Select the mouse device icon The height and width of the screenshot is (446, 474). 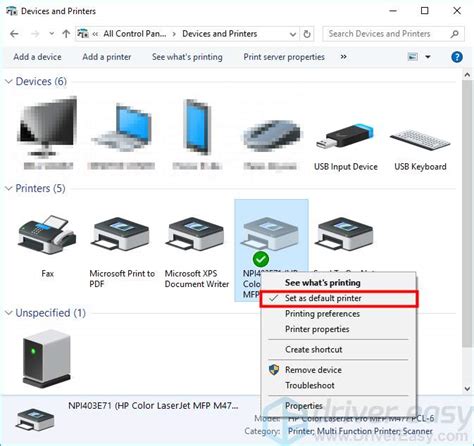(271, 136)
